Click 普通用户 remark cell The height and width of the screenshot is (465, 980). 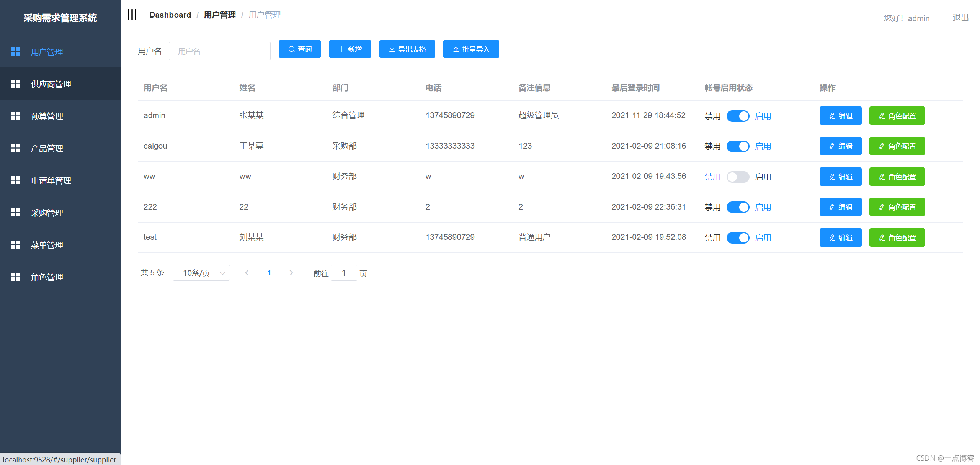534,237
